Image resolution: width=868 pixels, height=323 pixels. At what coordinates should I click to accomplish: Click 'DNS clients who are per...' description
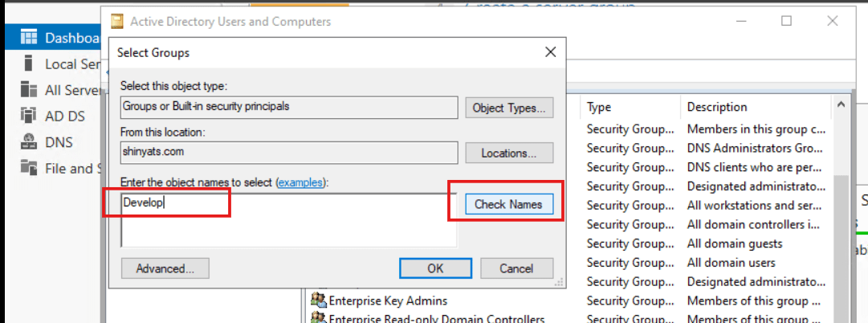tap(756, 167)
